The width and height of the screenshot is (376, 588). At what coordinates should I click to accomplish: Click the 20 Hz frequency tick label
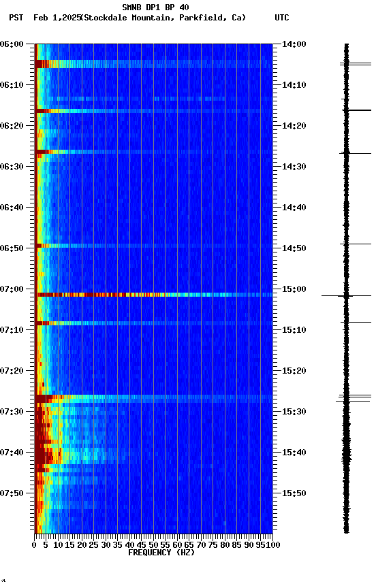click(82, 545)
